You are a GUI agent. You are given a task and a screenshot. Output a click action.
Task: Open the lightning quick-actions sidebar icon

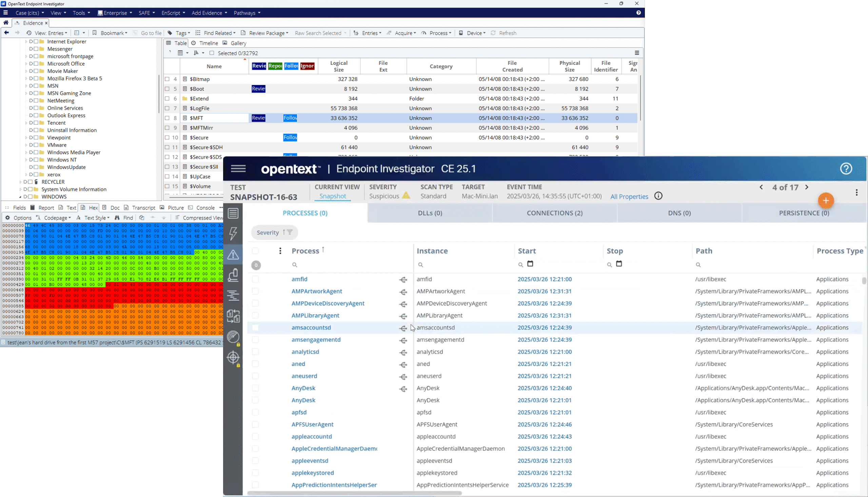click(234, 234)
